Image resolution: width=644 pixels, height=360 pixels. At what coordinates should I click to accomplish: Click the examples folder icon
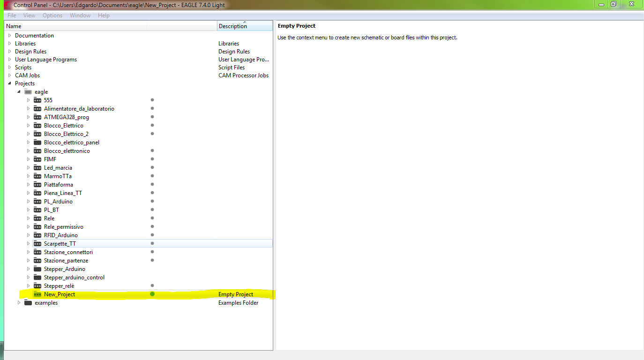click(28, 303)
